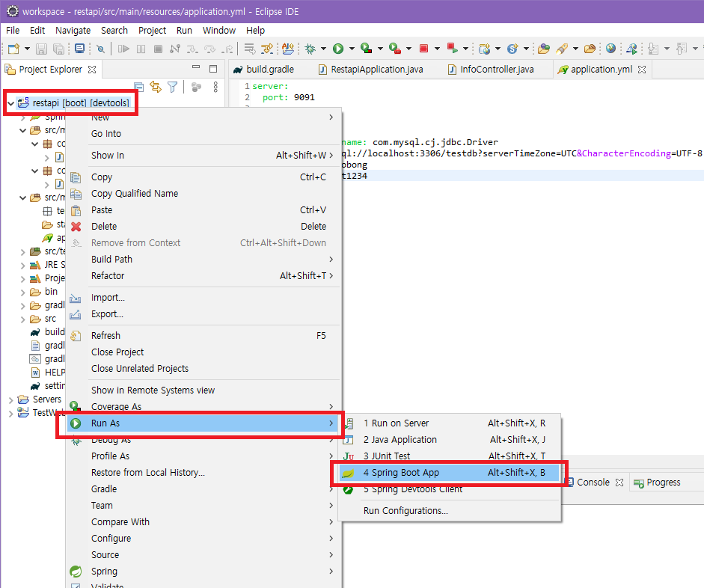Click the New Server globe icon
Image resolution: width=704 pixels, height=588 pixels.
(485, 49)
